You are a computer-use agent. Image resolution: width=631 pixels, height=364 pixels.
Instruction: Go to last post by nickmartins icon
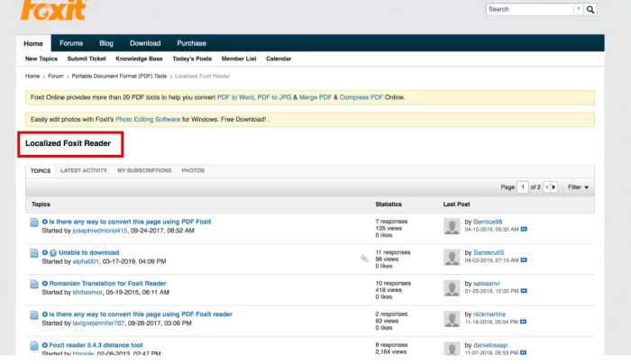(x=523, y=322)
